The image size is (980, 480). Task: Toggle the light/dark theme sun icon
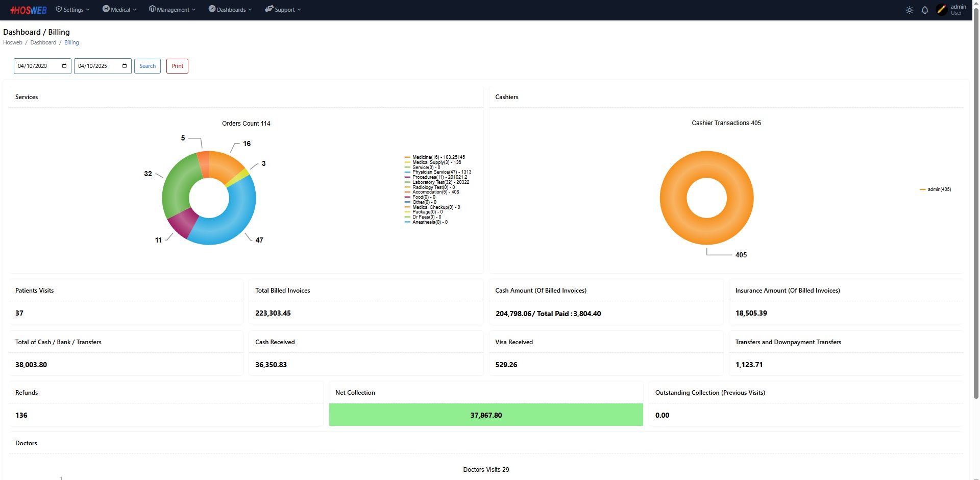pyautogui.click(x=909, y=10)
